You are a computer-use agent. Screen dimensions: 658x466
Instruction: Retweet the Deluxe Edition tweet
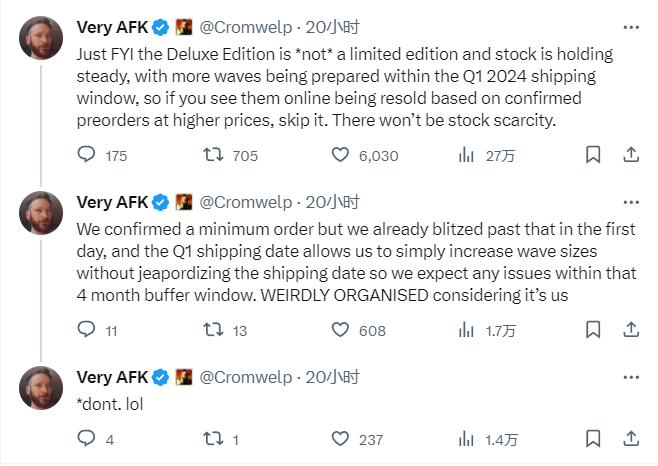pos(213,155)
